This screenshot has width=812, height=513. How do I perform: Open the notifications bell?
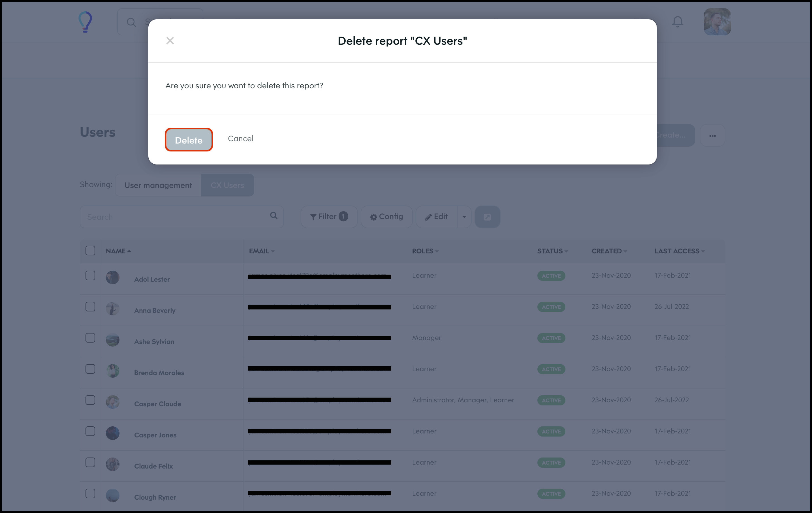678,22
